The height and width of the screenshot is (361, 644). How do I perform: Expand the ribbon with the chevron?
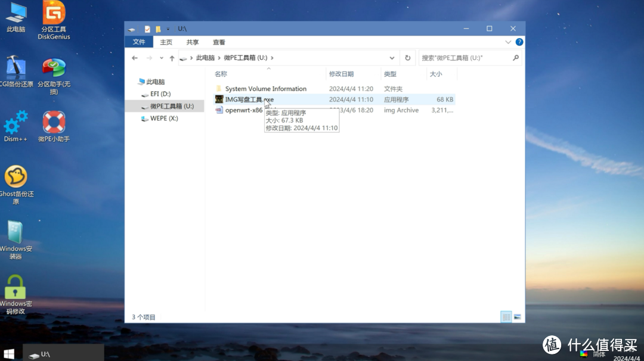point(508,42)
